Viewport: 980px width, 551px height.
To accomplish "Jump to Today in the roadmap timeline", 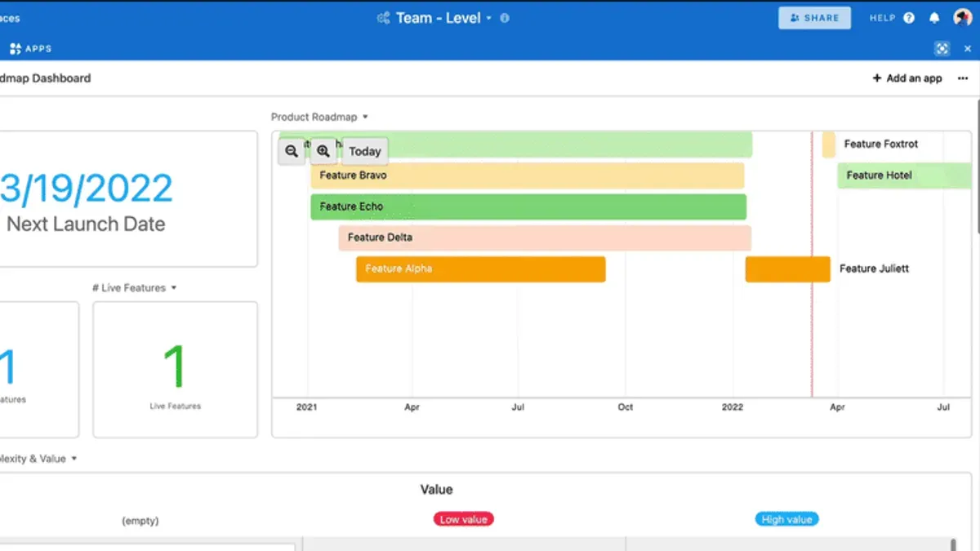I will pos(365,151).
